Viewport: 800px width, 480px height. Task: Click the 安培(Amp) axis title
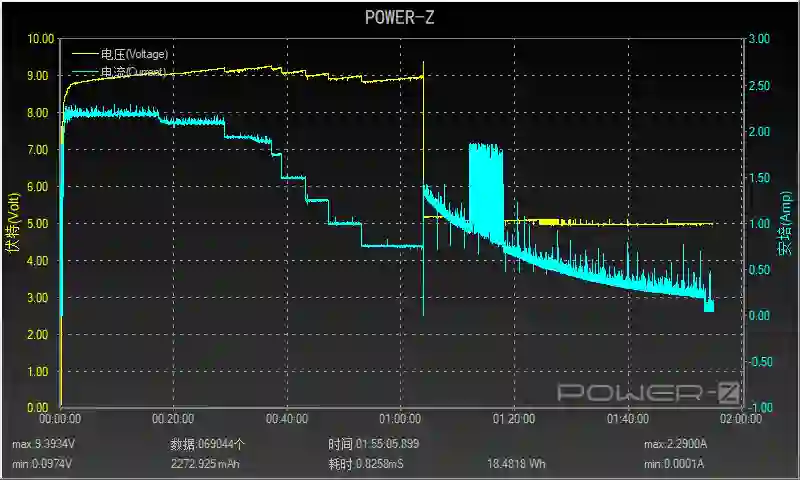tap(785, 223)
